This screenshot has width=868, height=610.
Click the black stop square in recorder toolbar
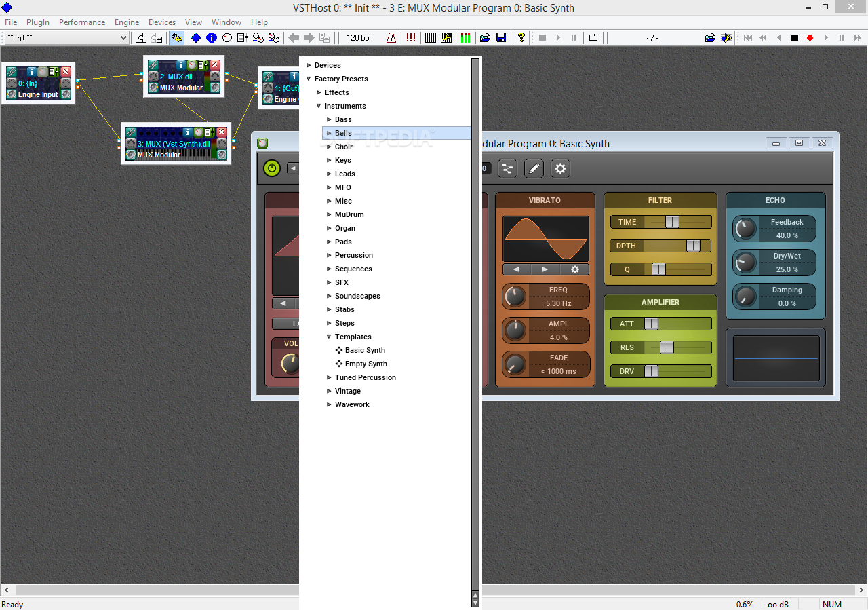click(x=794, y=38)
